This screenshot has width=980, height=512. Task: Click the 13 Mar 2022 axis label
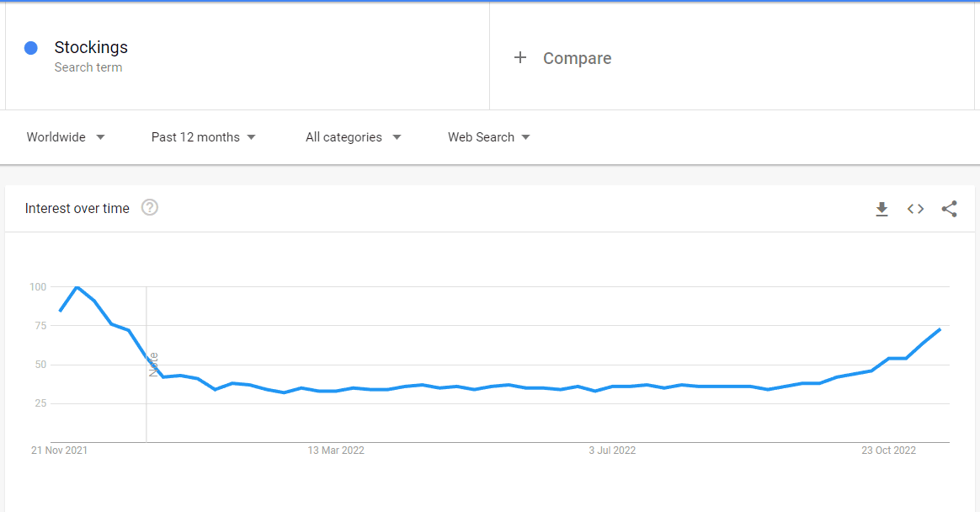click(x=336, y=451)
